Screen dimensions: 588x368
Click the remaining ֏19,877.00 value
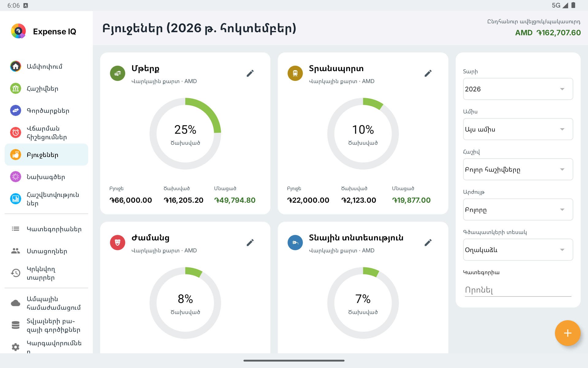click(x=411, y=200)
